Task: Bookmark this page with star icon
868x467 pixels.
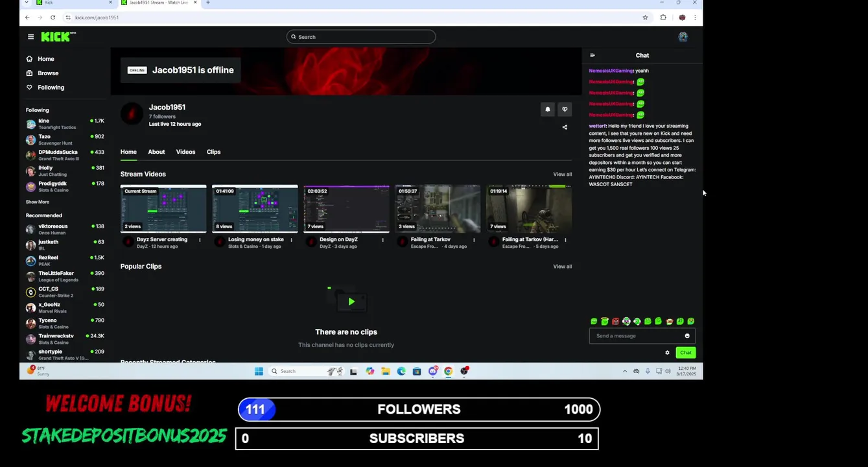Action: point(645,18)
